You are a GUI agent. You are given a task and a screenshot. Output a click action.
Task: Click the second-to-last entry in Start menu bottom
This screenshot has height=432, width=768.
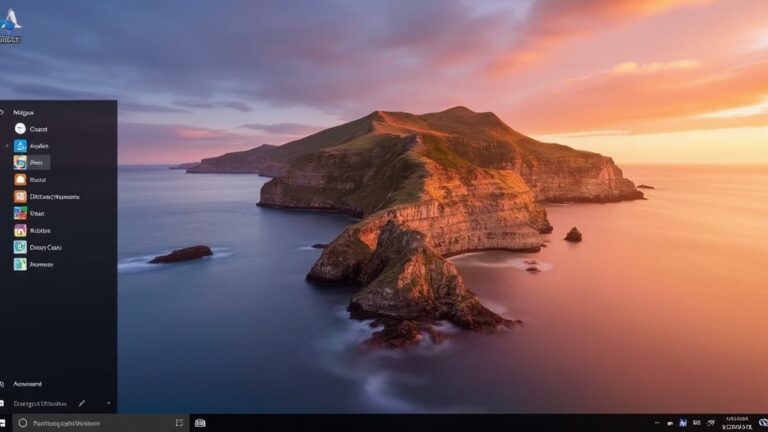28,384
